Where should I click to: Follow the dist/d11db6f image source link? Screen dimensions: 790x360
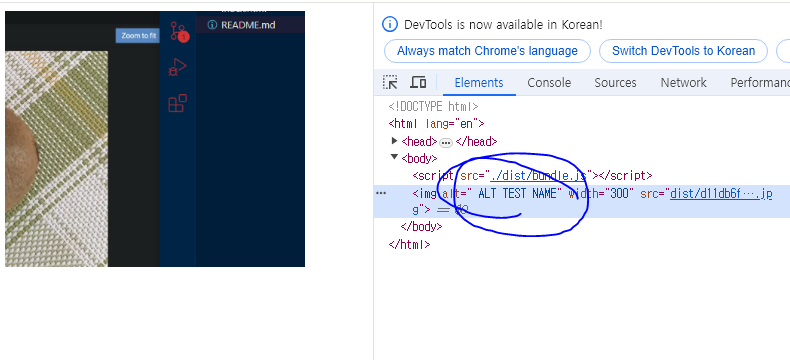tap(720, 194)
